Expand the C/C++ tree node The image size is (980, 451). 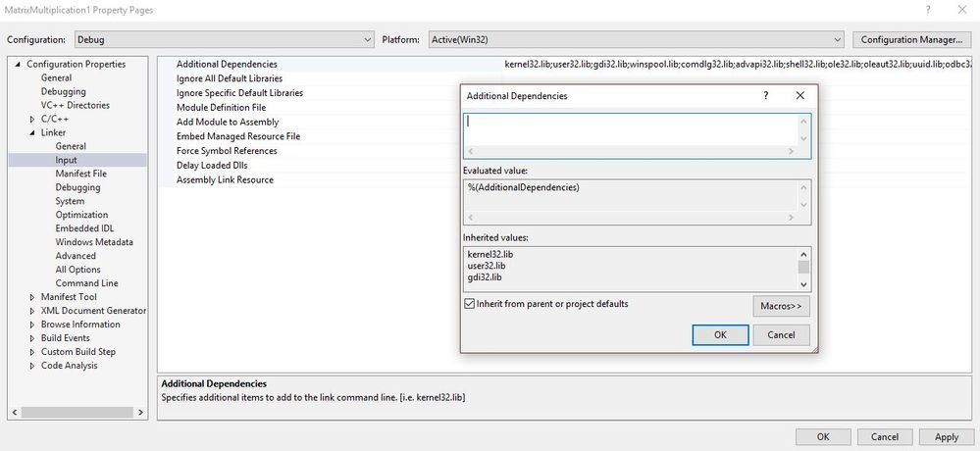(31, 119)
